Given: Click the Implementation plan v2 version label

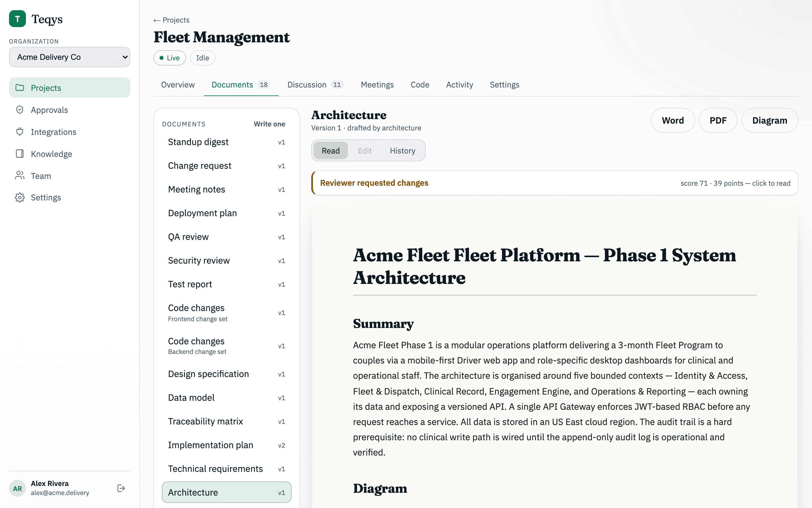Looking at the screenshot, I should (281, 445).
